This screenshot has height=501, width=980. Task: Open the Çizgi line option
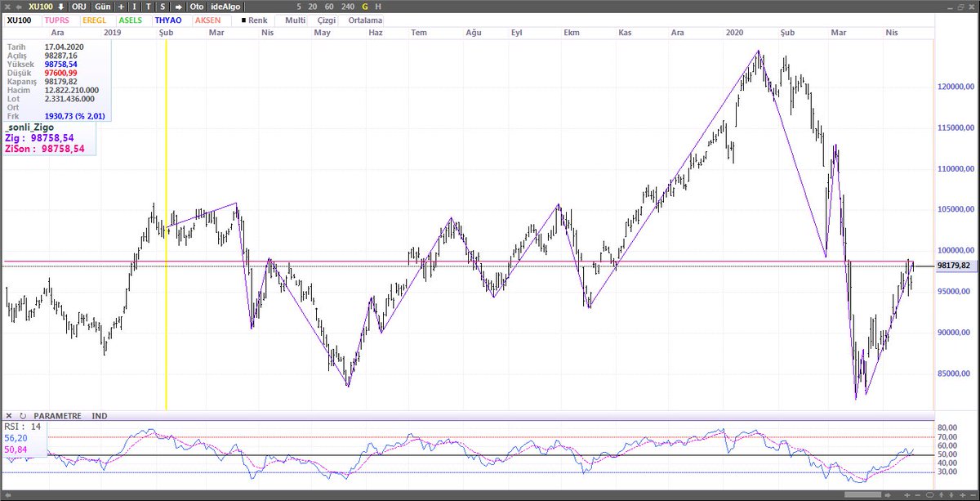327,20
